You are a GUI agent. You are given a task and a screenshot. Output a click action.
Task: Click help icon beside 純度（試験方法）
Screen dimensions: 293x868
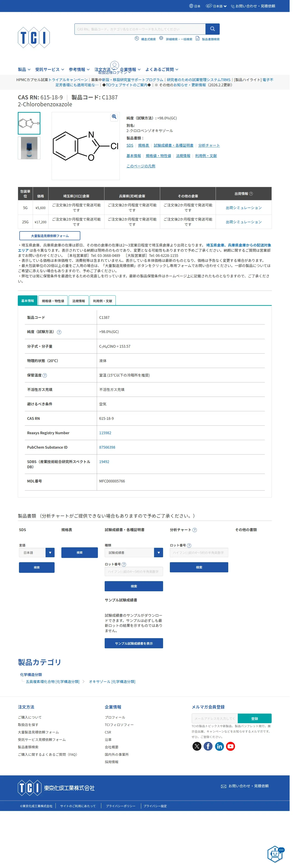[59, 332]
